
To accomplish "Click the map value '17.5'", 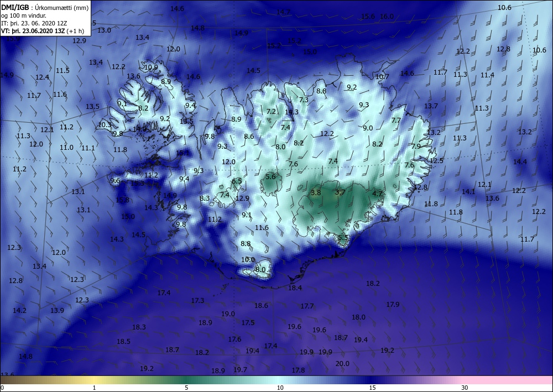I will tap(248, 322).
